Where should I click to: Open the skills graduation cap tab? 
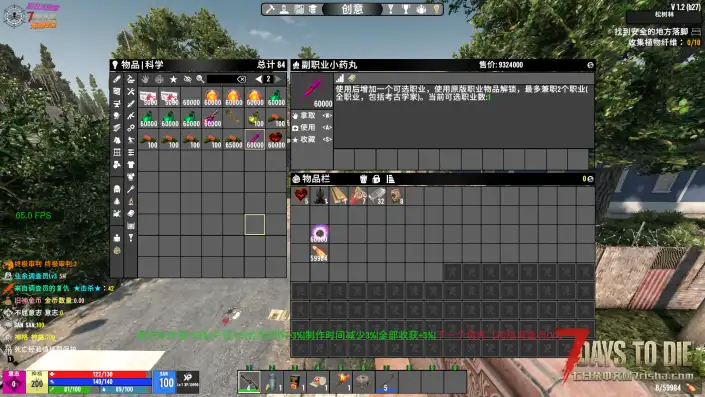313,9
